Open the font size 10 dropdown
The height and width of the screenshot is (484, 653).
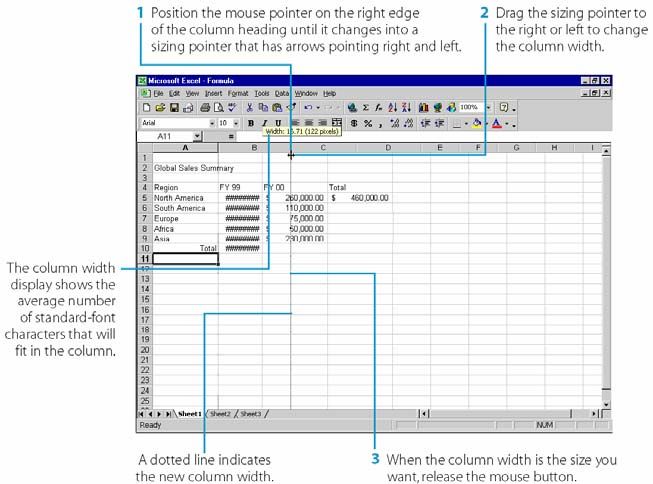click(236, 123)
